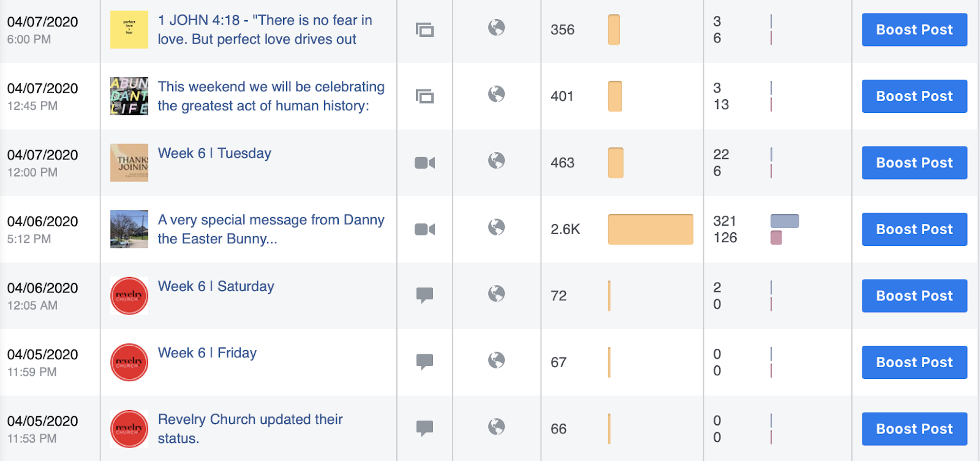This screenshot has width=980, height=461.
Task: Boost the 1 JOHN 4:18 post
Action: [914, 29]
